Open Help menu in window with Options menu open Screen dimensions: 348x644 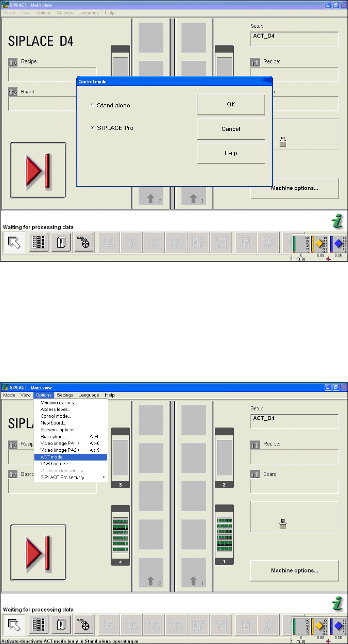tap(110, 395)
